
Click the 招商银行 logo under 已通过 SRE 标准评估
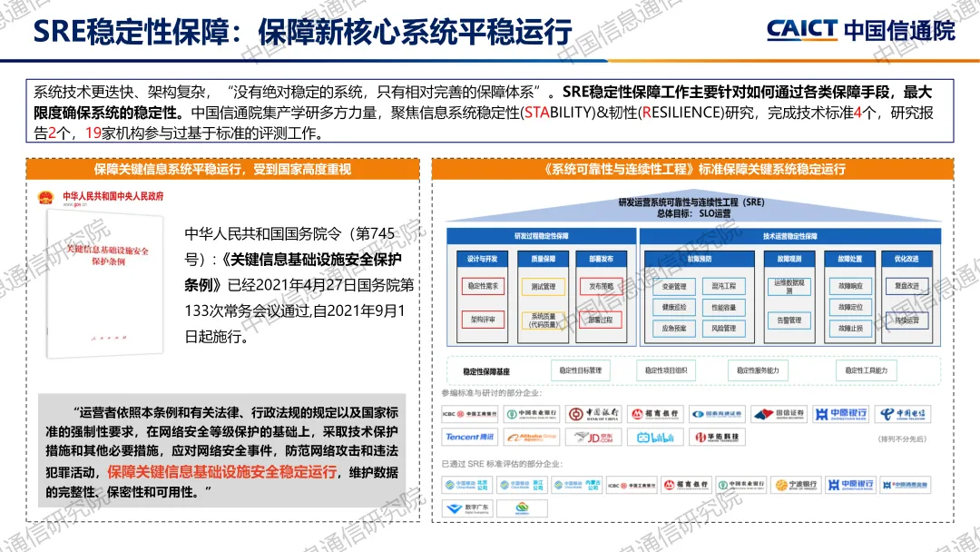pyautogui.click(x=686, y=485)
